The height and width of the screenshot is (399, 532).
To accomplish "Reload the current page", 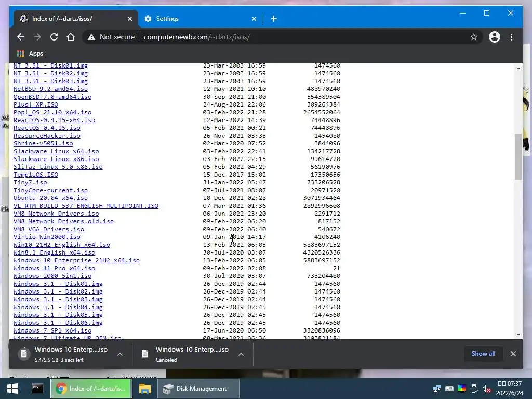I will coord(54,37).
